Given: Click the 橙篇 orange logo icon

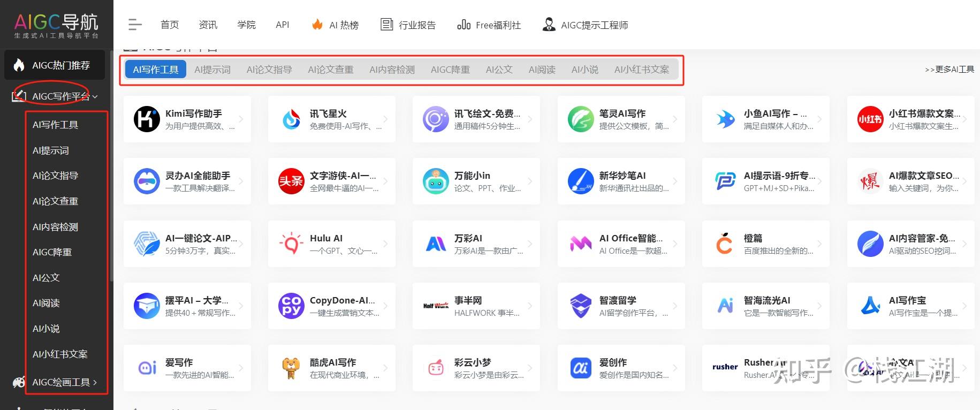Looking at the screenshot, I should pyautogui.click(x=725, y=244).
